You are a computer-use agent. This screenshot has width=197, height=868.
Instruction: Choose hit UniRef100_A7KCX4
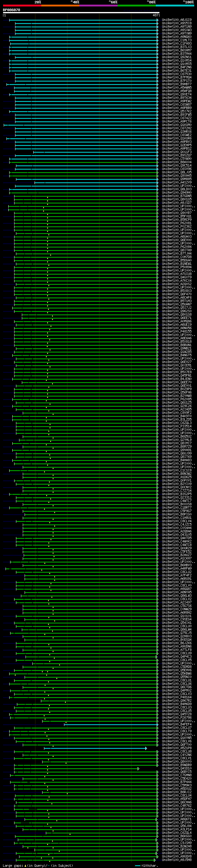(x=177, y=281)
